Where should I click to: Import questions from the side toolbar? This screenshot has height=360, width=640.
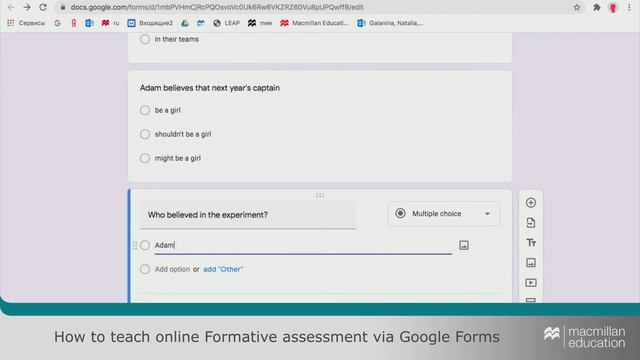[531, 223]
